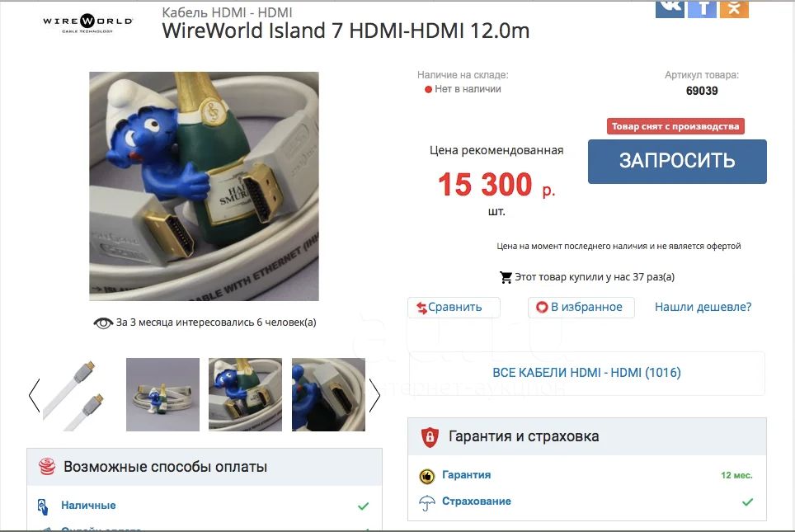Screen dimensions: 795x532
Task: Open ВСЕ КАБЕЛИ HDMI - HDMI (1016)
Action: 586,373
